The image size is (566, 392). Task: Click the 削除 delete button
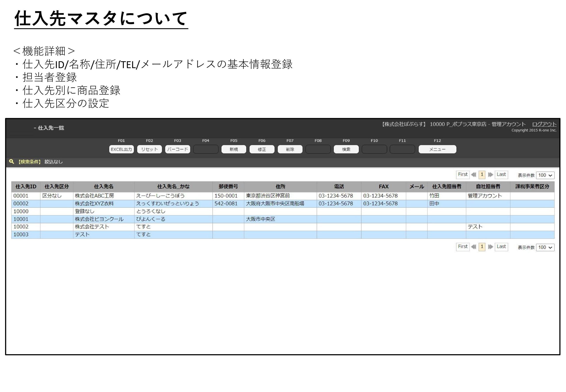pyautogui.click(x=290, y=149)
